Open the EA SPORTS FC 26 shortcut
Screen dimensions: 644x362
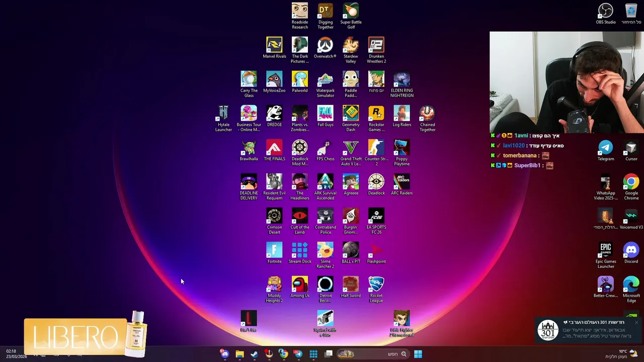click(376, 221)
